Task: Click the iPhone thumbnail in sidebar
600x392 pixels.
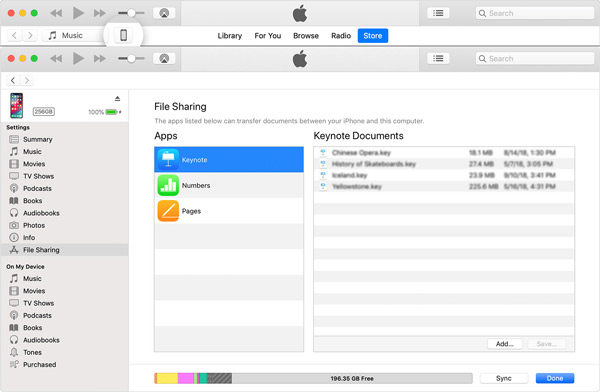Action: pos(16,106)
